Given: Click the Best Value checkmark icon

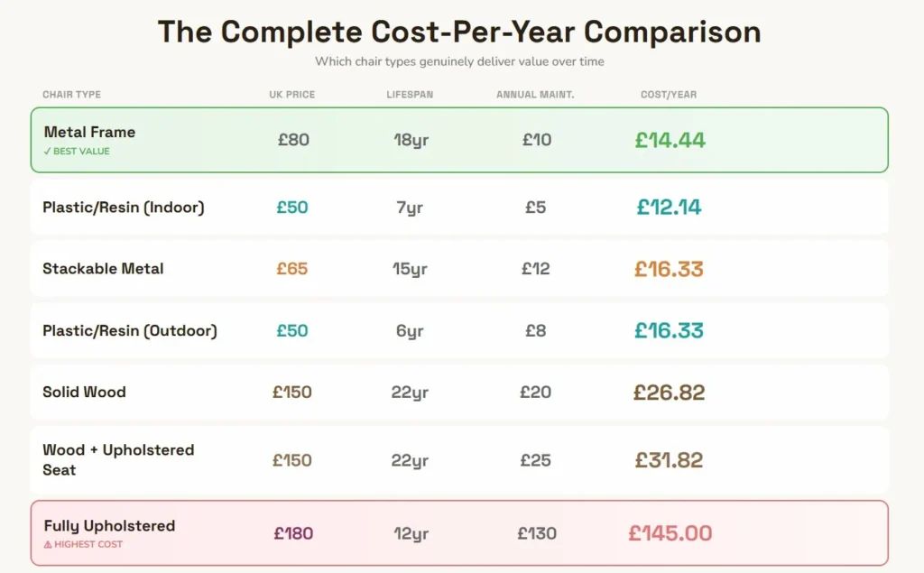Looking at the screenshot, I should [x=48, y=152].
